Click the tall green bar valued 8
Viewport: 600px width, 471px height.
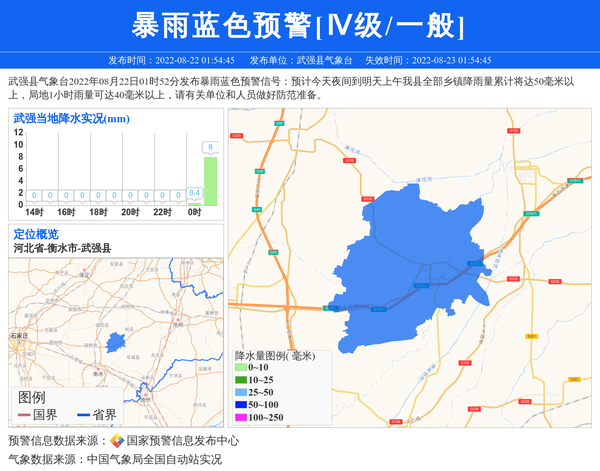[x=210, y=181]
